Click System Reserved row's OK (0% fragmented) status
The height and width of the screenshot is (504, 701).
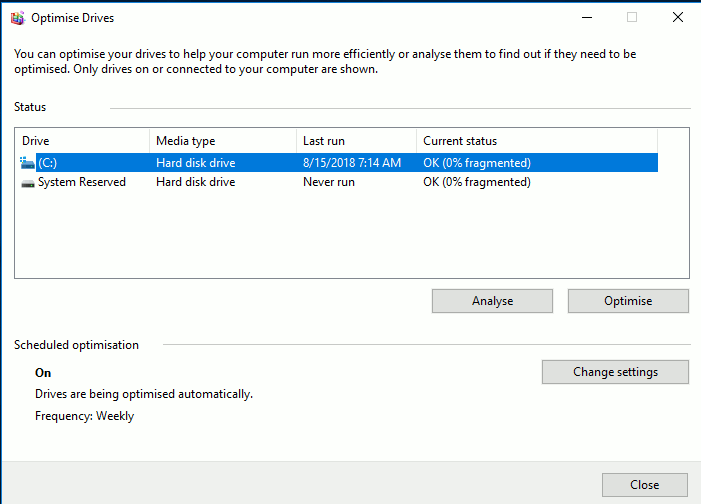coord(477,182)
